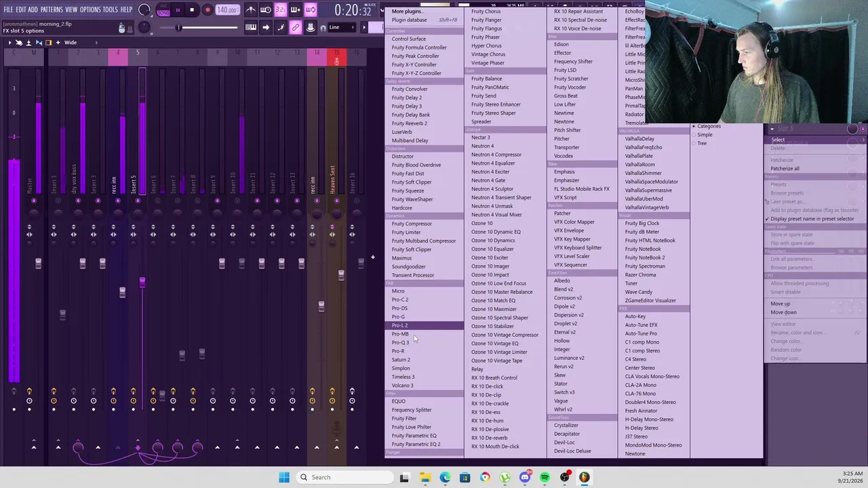Open the Line snap dropdown
868x488 pixels.
click(343, 28)
